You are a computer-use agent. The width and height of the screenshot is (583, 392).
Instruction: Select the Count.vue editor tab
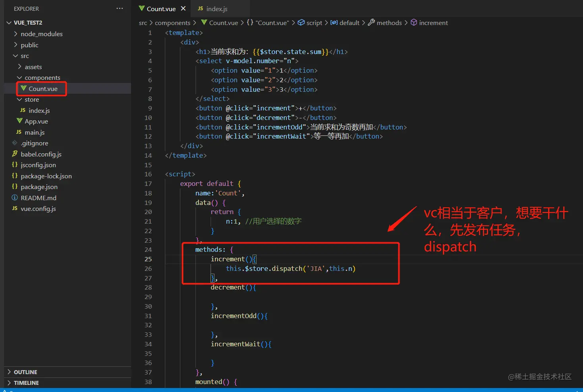161,9
